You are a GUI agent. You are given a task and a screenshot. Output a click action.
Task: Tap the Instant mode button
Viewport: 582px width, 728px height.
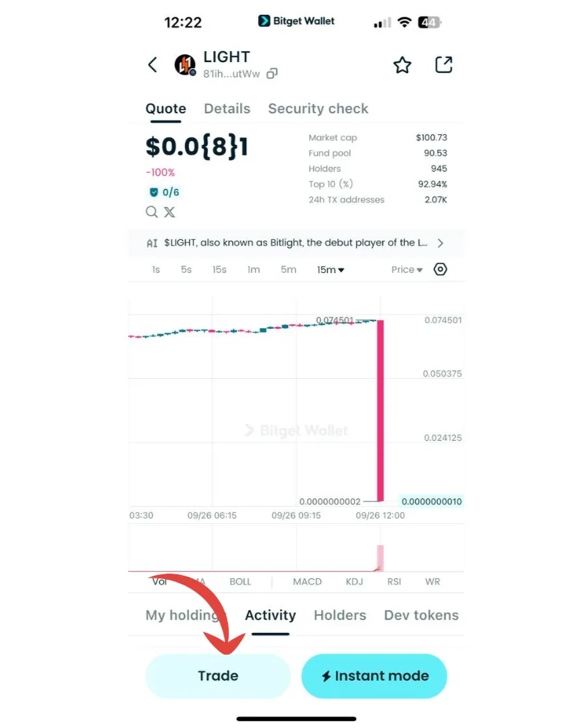point(374,676)
